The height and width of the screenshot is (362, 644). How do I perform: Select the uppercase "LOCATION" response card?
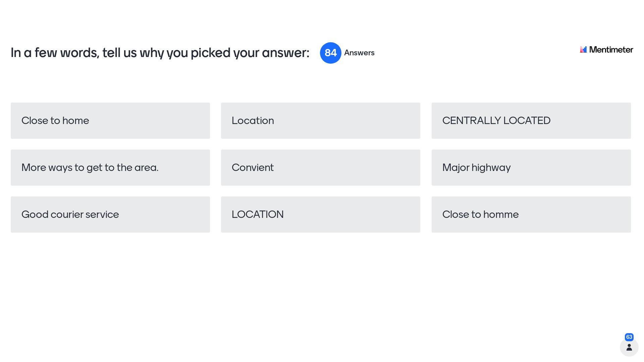320,215
